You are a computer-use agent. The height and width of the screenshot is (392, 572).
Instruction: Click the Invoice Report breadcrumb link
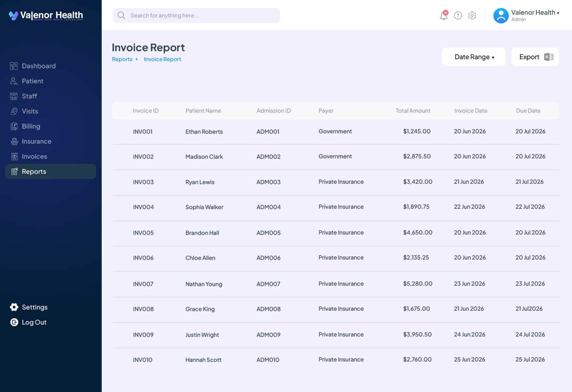coord(162,59)
